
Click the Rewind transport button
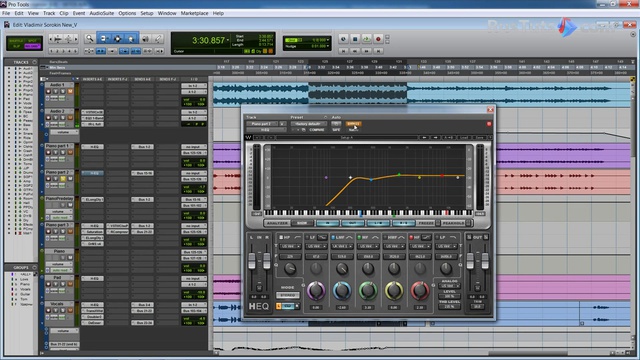coord(355,51)
